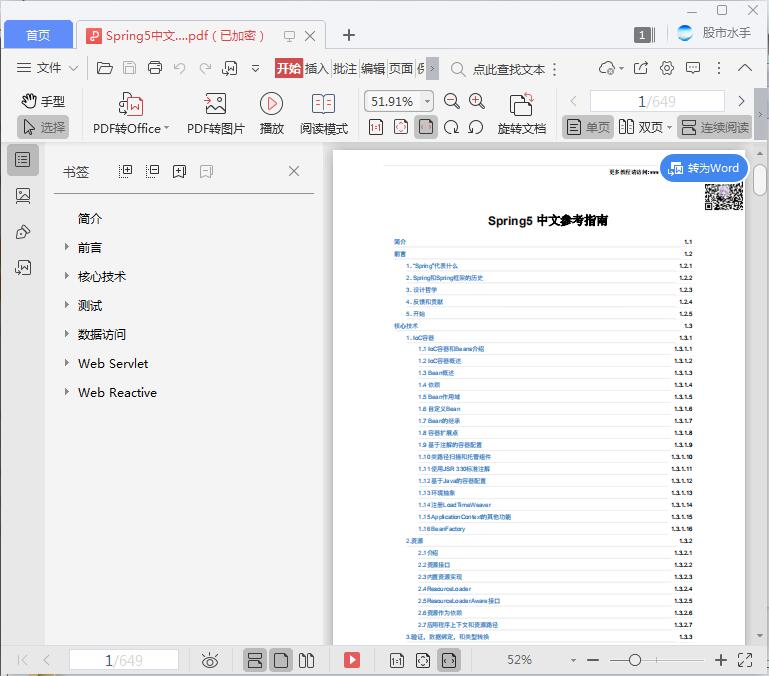Start slideshow with Play button
Screen dimensions: 769x676
coord(271,114)
